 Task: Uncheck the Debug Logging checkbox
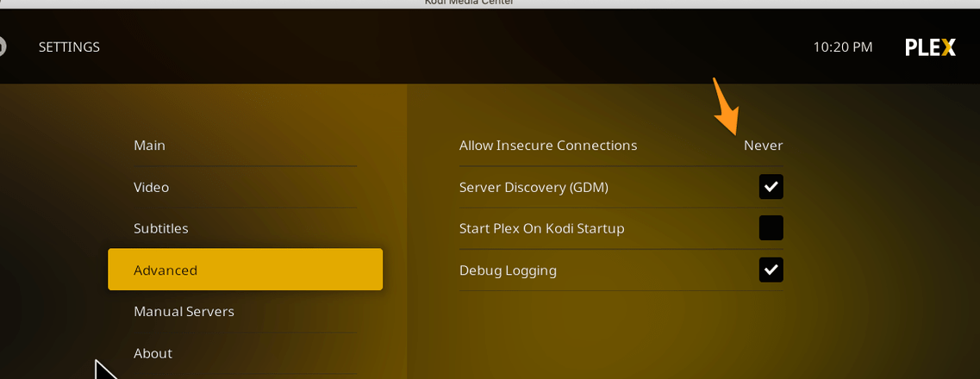pyautogui.click(x=771, y=270)
